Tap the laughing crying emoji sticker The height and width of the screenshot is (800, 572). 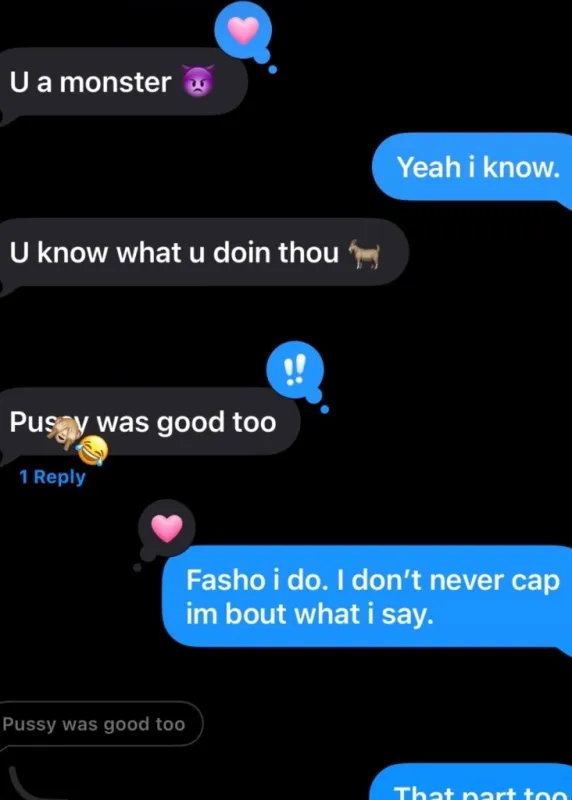click(x=92, y=451)
